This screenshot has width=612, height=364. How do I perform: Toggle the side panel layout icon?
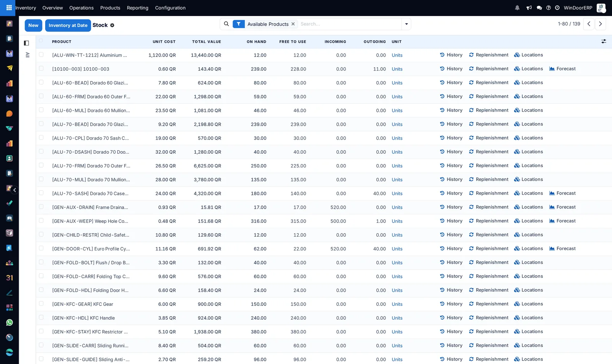coord(26,43)
